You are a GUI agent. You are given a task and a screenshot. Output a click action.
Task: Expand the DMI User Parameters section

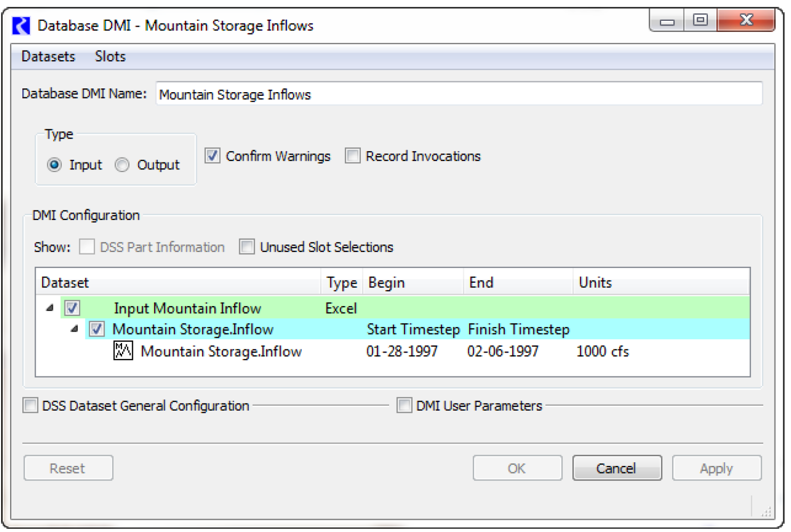[405, 406]
